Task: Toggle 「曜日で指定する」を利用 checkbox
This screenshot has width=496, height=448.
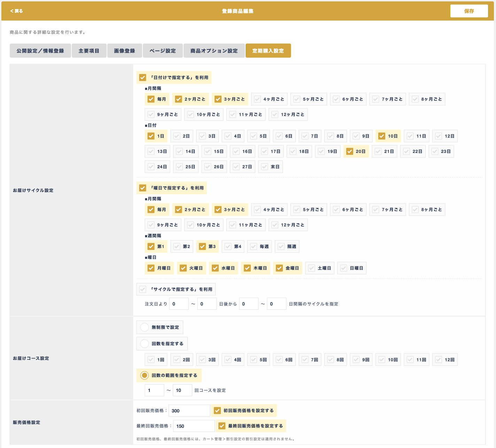Action: pos(143,188)
